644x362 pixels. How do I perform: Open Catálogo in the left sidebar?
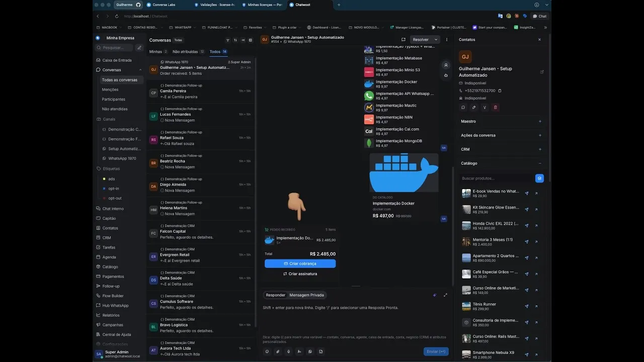(110, 267)
